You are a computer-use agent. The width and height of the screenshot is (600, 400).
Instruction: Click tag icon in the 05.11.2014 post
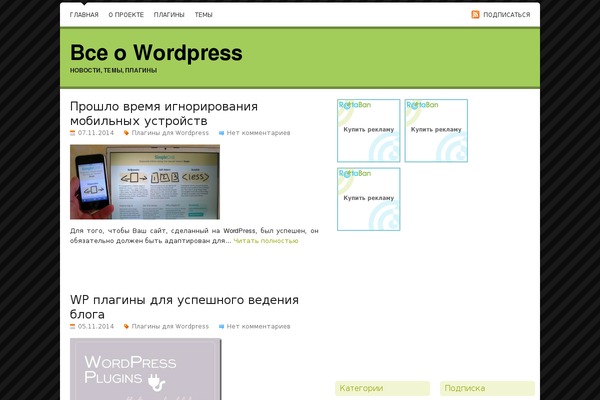coord(126,327)
